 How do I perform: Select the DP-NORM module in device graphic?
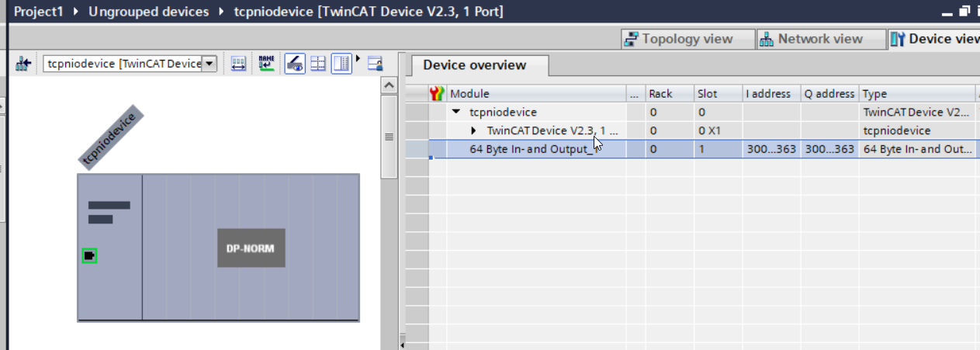(x=251, y=248)
